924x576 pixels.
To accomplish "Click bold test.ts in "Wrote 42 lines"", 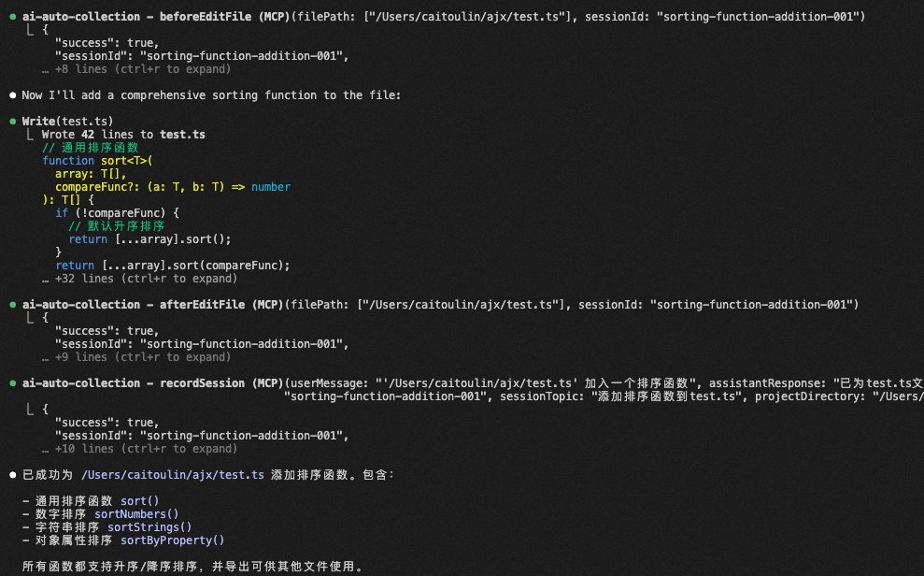I will click(x=182, y=135).
